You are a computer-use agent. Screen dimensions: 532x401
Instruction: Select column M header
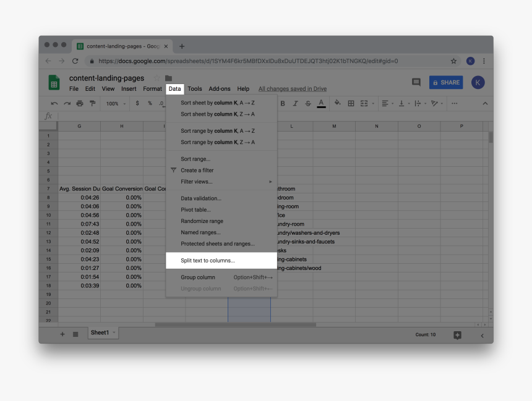[x=334, y=126]
